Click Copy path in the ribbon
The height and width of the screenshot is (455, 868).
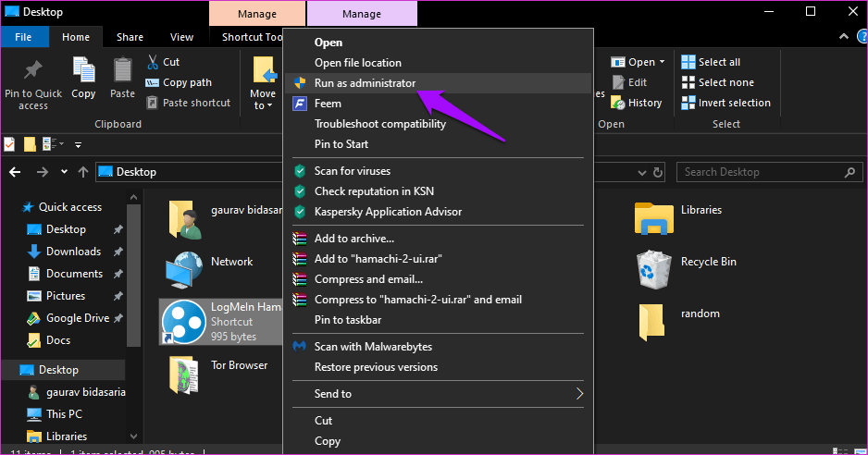pyautogui.click(x=179, y=82)
